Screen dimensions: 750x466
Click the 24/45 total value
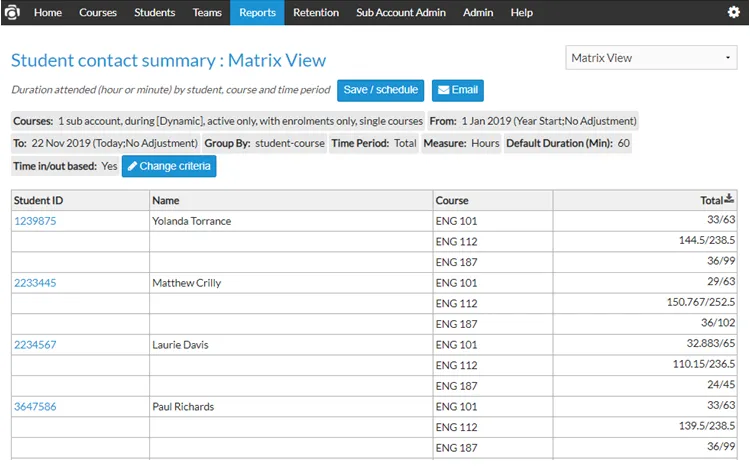[x=721, y=385]
